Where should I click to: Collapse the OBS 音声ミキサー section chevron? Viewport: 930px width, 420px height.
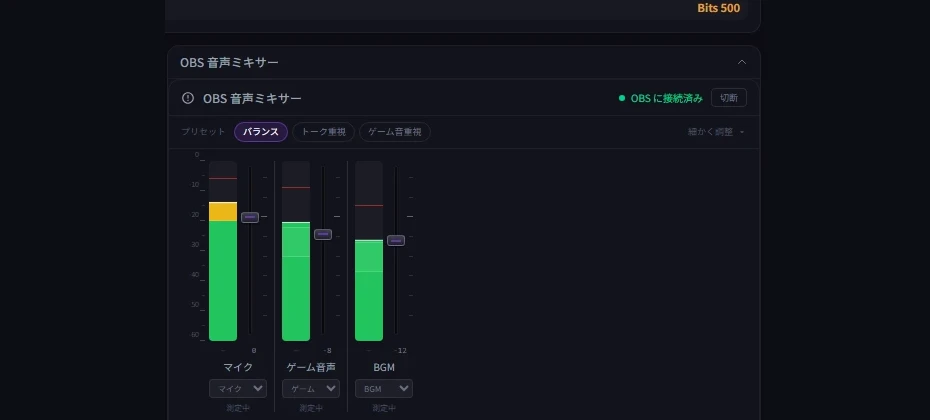(741, 62)
